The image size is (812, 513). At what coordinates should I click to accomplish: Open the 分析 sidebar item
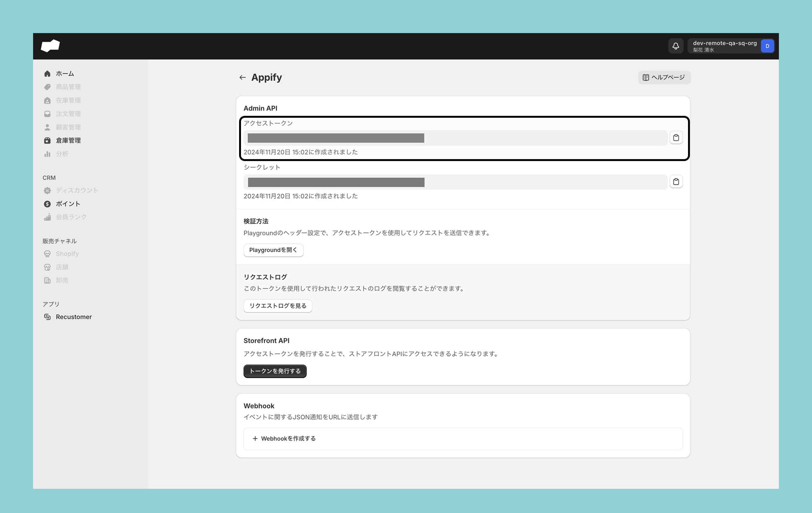click(62, 154)
